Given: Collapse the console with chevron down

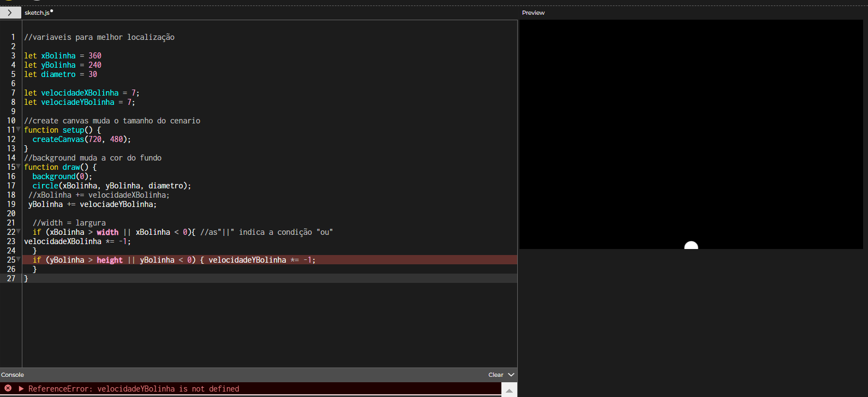Looking at the screenshot, I should [x=511, y=375].
